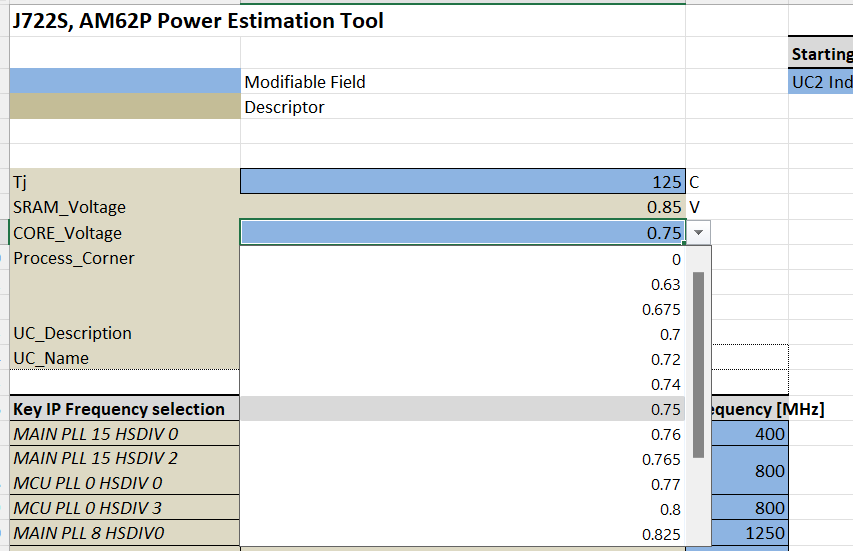
Task: Click the dropdown list scrollbar thumb
Action: 699,365
